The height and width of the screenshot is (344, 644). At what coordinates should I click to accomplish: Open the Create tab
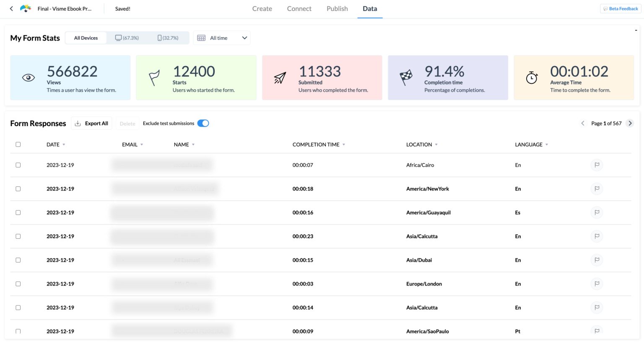click(262, 9)
